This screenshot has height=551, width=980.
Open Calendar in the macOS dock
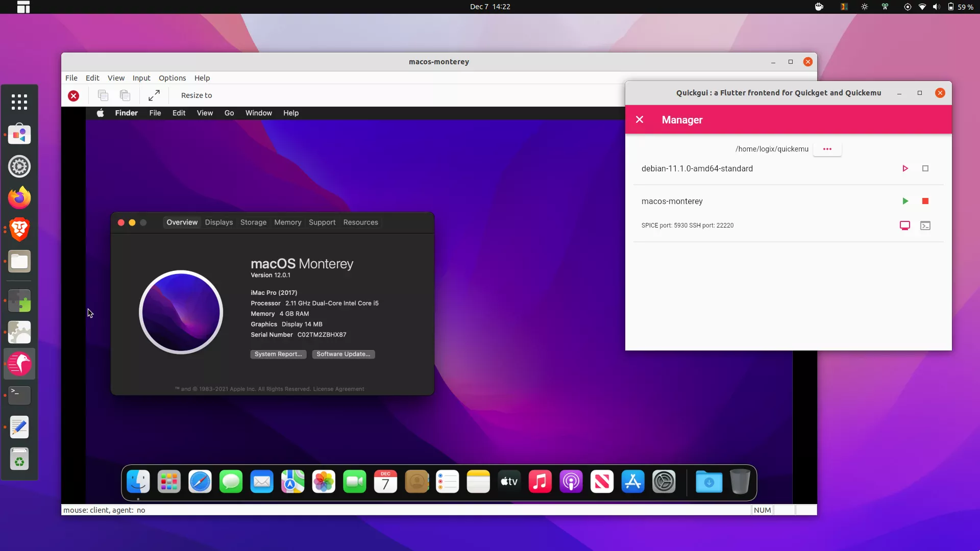385,482
